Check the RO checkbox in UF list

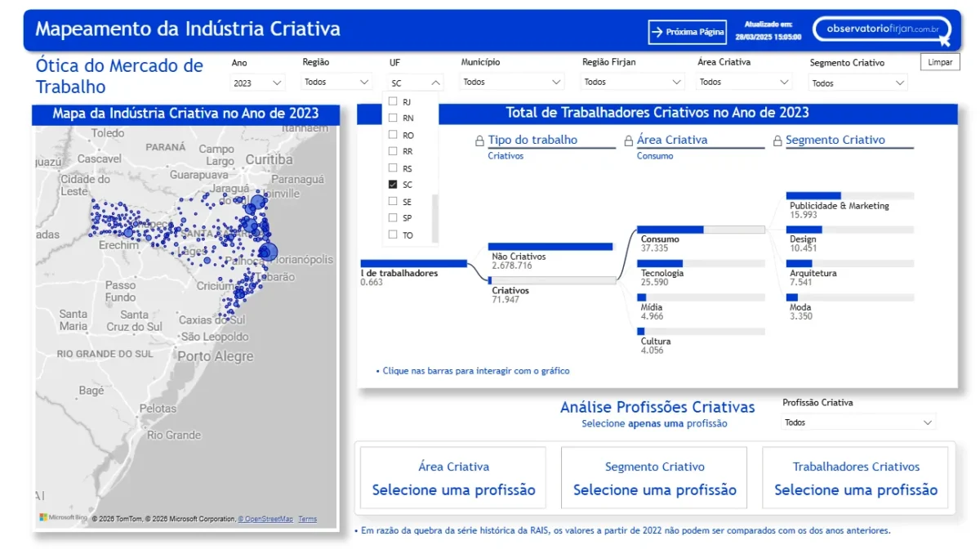[393, 135]
